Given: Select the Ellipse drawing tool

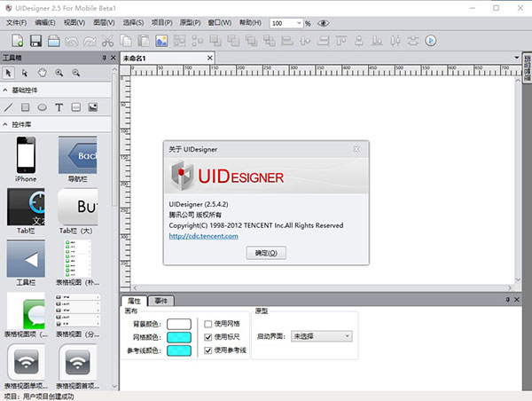Looking at the screenshot, I should pos(42,107).
